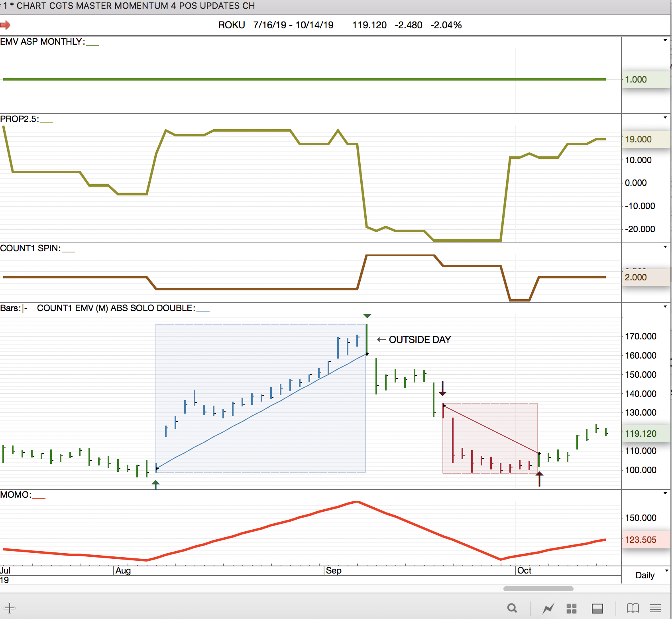Open the list lines icon in bottom toolbar
The width and height of the screenshot is (672, 619).
point(655,608)
